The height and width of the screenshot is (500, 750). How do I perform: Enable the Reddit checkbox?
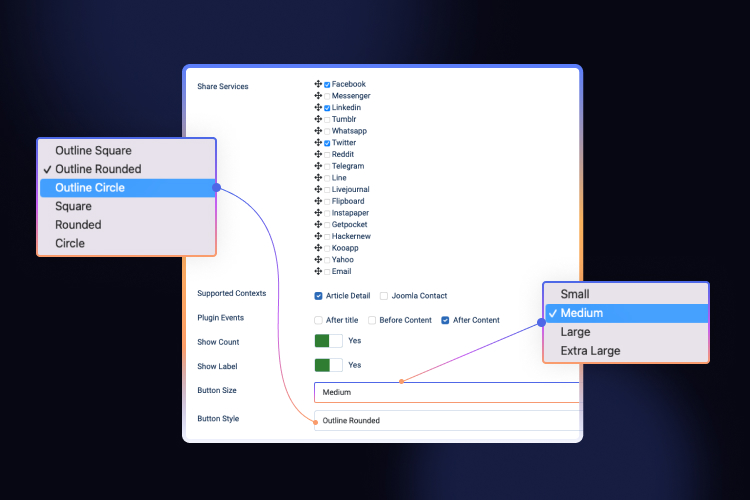[327, 155]
